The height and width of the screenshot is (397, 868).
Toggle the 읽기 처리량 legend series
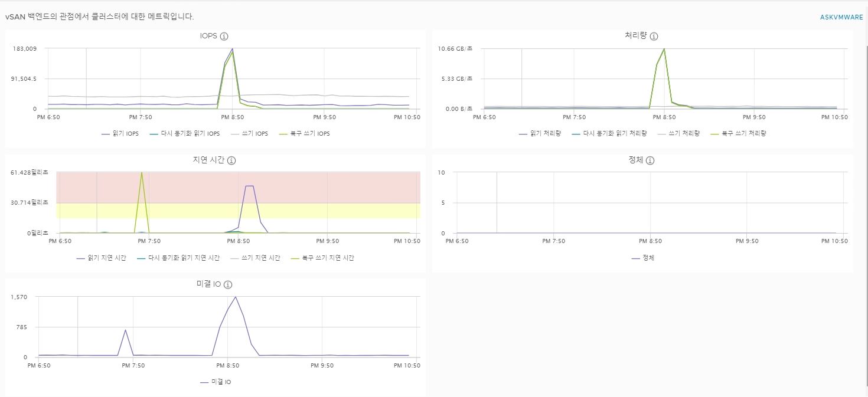click(x=540, y=134)
